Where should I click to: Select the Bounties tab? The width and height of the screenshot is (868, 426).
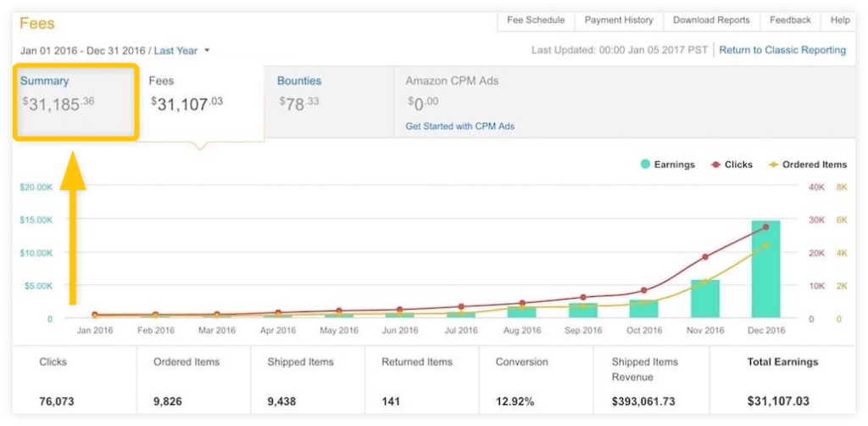point(299,81)
